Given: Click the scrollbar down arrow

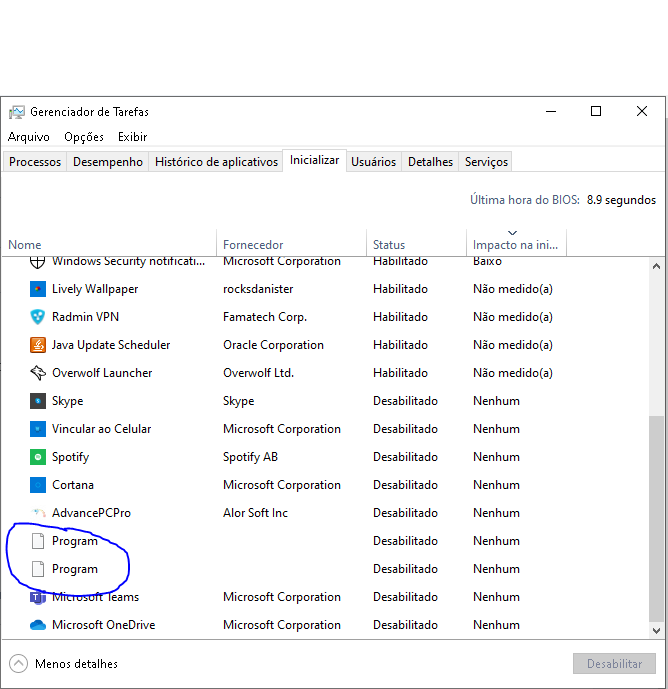Looking at the screenshot, I should (x=657, y=631).
